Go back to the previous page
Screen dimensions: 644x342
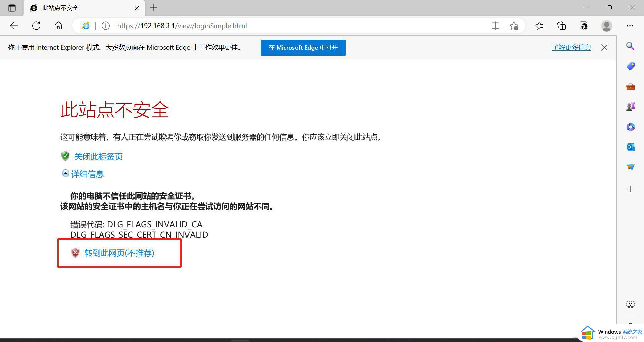coord(14,26)
